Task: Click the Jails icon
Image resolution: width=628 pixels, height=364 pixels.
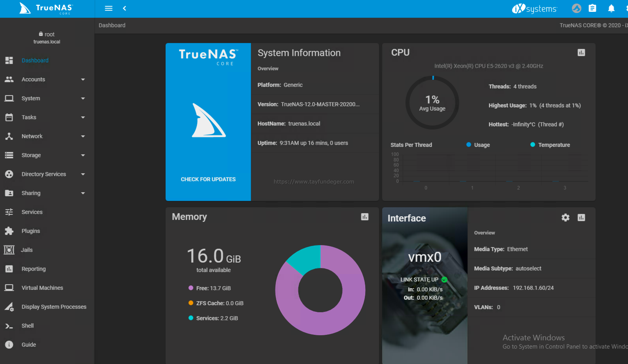Action: click(x=9, y=250)
